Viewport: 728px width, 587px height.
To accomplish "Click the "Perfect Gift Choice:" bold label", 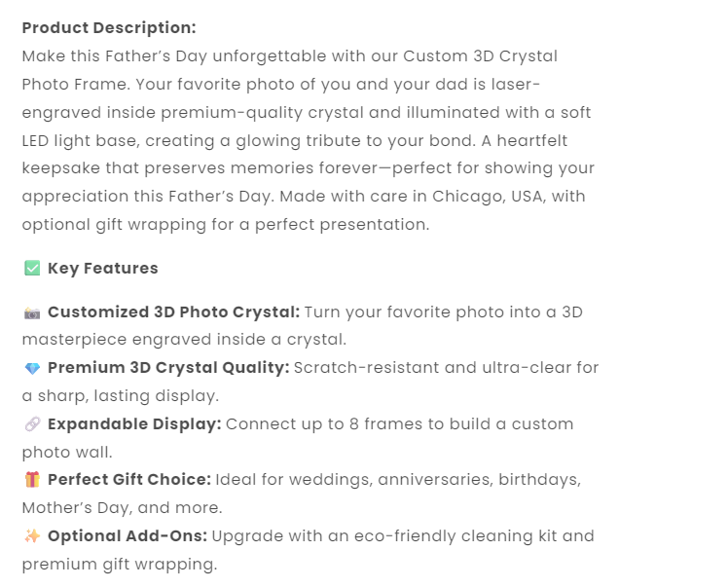I will click(128, 480).
